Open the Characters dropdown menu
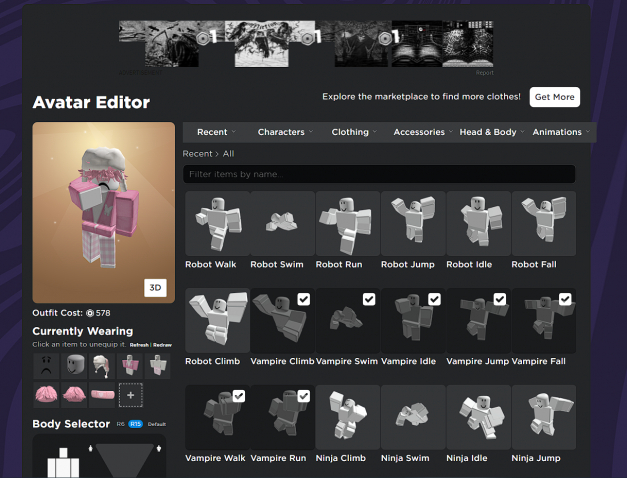The width and height of the screenshot is (627, 478). click(282, 132)
